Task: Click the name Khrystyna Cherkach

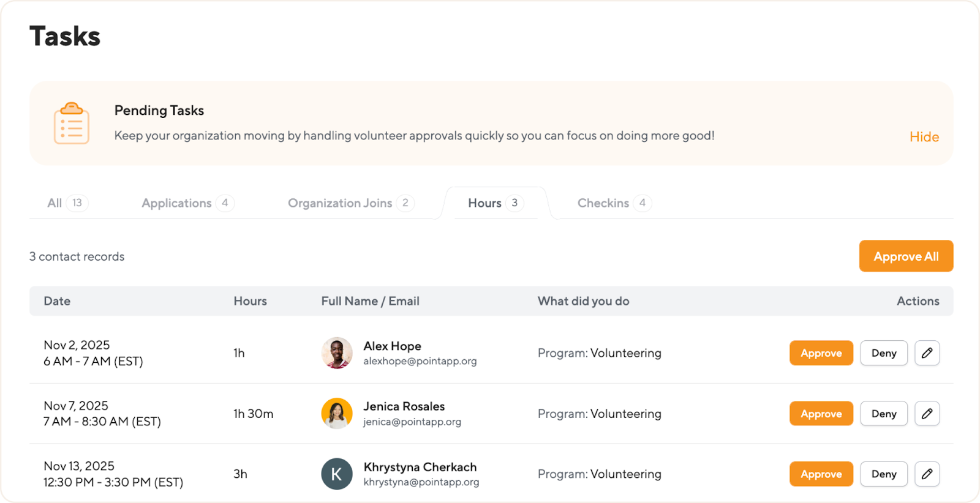Action: click(x=420, y=467)
